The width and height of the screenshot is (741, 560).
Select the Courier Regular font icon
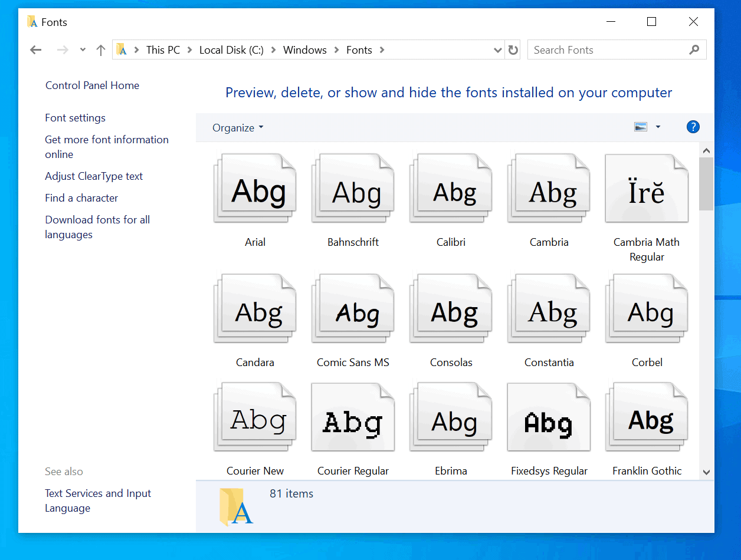[x=353, y=417]
